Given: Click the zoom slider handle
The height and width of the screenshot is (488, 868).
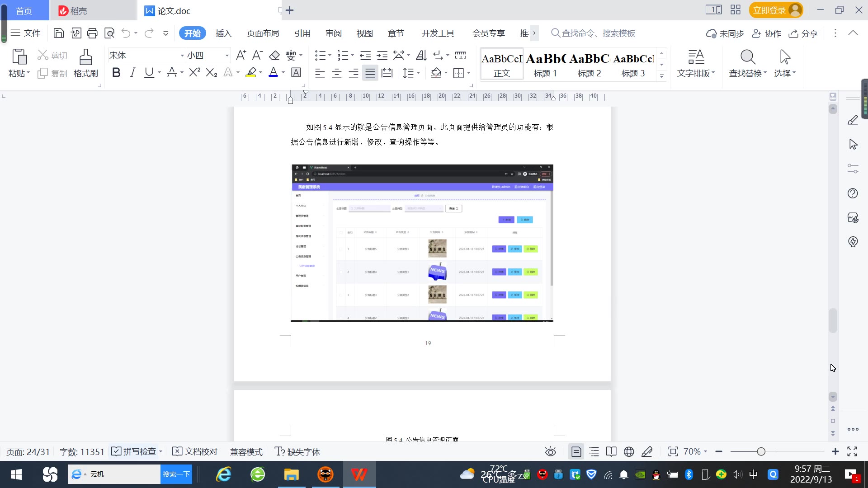Looking at the screenshot, I should (761, 451).
